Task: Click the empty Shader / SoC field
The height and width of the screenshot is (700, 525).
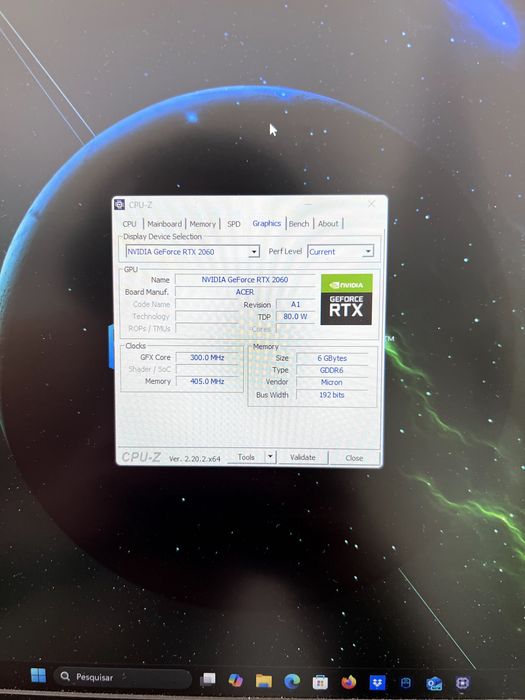Action: click(207, 369)
